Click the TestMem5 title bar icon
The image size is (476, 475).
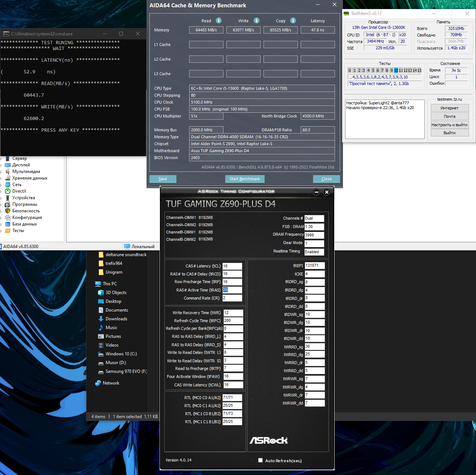[x=346, y=13]
